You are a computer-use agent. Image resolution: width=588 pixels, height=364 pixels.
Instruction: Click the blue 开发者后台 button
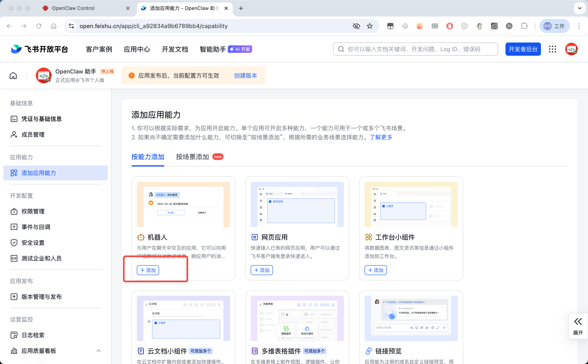click(x=523, y=49)
